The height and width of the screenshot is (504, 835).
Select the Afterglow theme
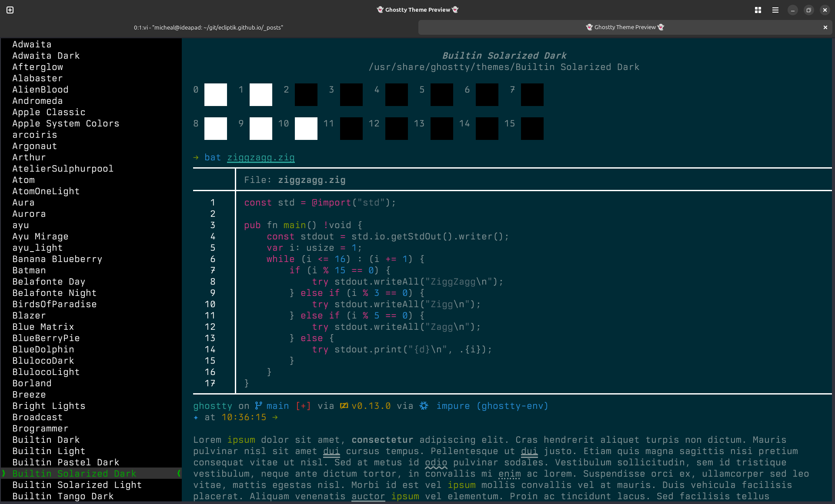(37, 67)
